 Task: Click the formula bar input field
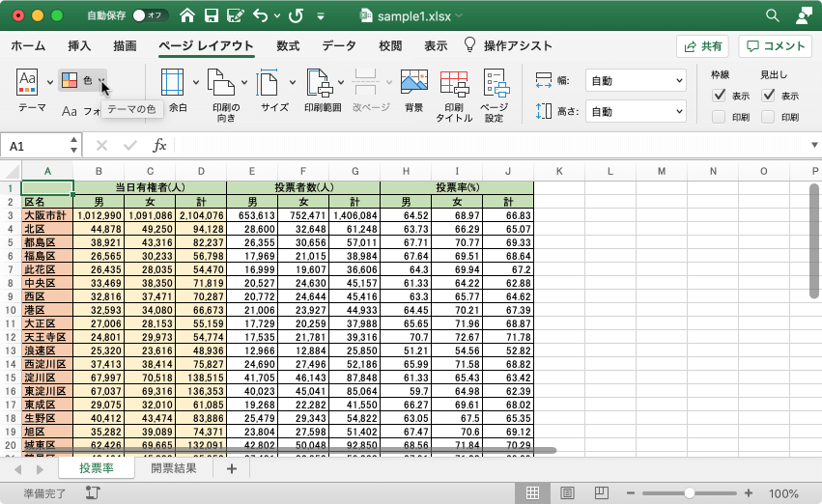click(490, 145)
